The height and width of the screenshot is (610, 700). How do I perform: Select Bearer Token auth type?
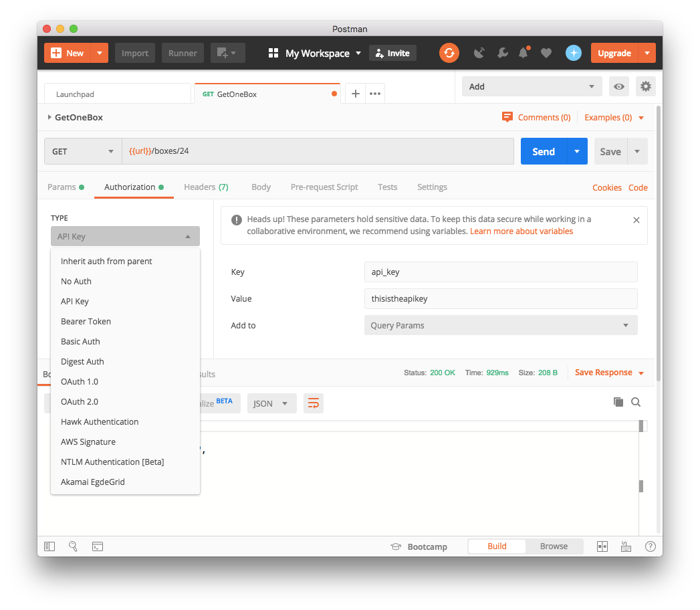coord(125,321)
